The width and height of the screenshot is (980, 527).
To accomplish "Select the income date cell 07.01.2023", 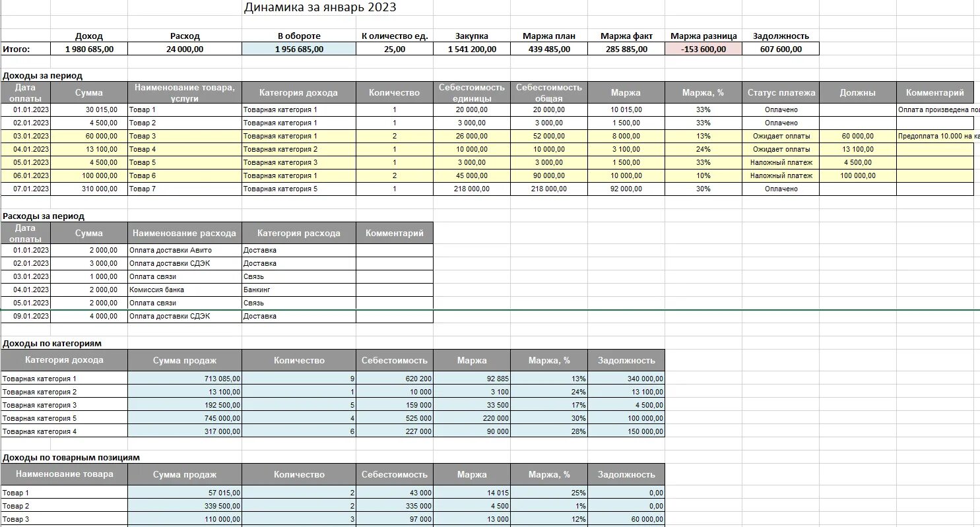I will (x=26, y=189).
